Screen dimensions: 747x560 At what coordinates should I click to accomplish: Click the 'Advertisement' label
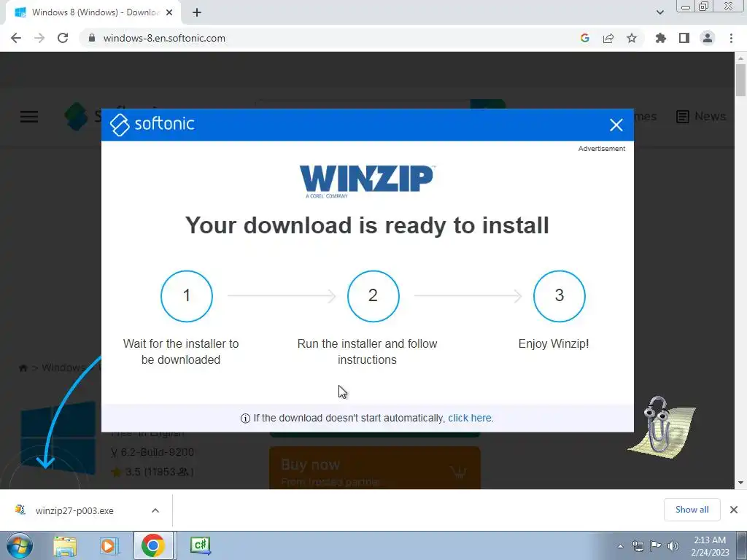pyautogui.click(x=602, y=149)
